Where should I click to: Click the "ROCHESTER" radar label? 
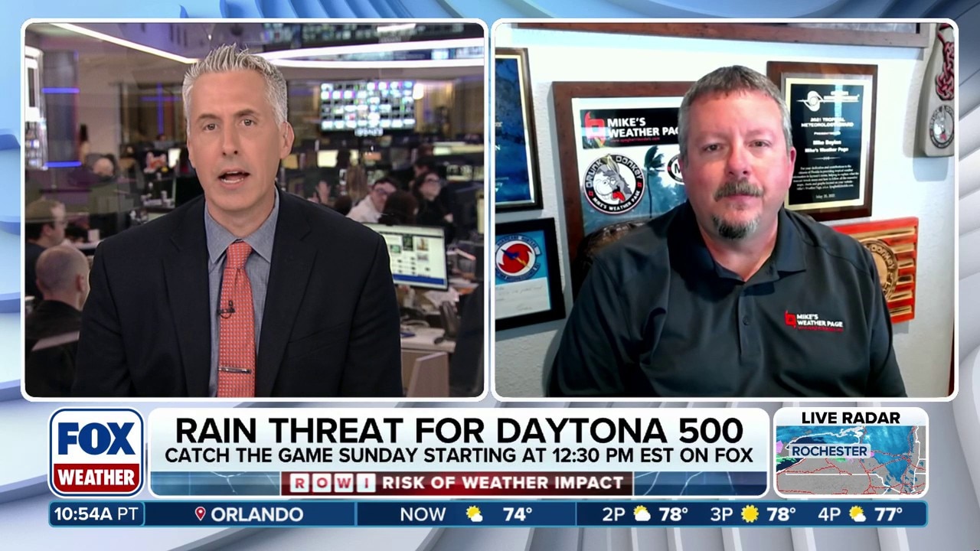tap(828, 451)
